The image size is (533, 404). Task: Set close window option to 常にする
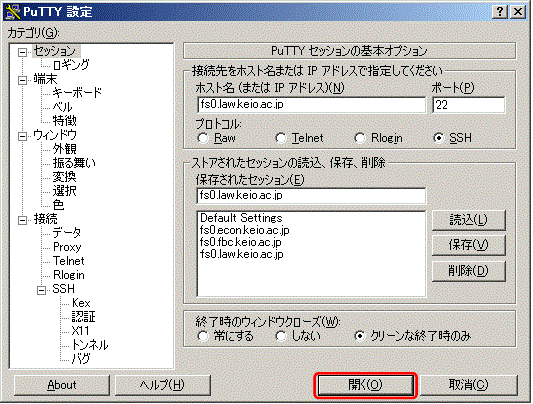(x=203, y=336)
